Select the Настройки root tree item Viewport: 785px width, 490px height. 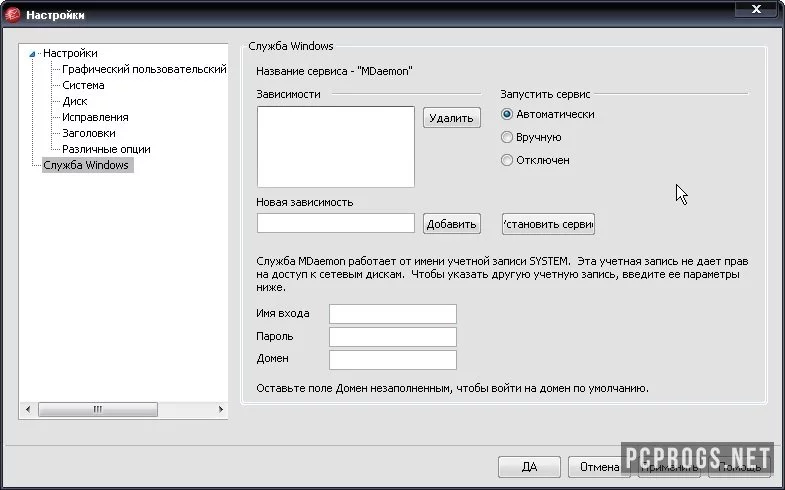[x=70, y=53]
